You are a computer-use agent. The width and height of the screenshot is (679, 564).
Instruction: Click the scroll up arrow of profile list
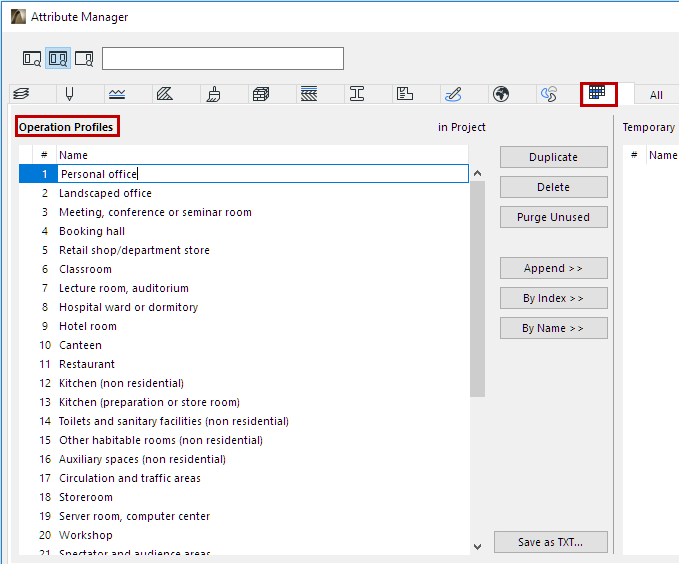tap(478, 173)
